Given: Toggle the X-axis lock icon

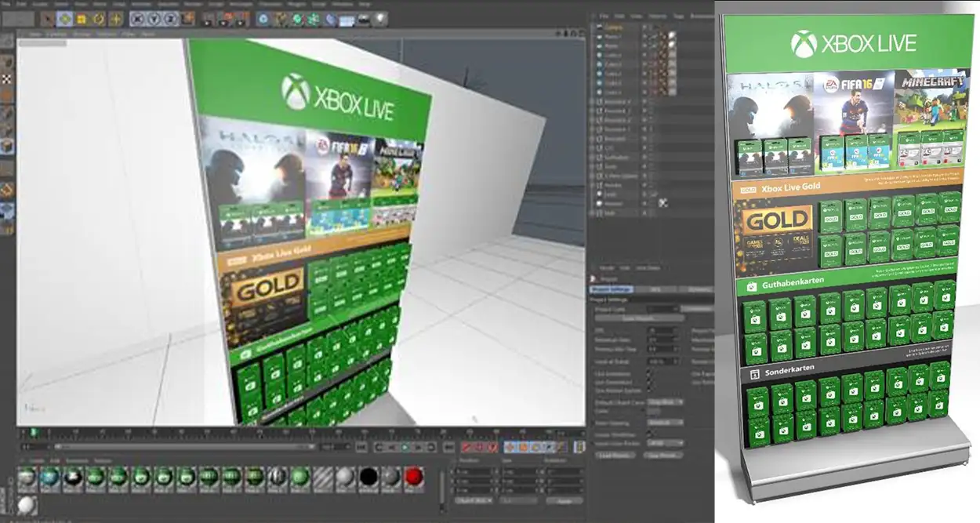Looking at the screenshot, I should point(138,18).
